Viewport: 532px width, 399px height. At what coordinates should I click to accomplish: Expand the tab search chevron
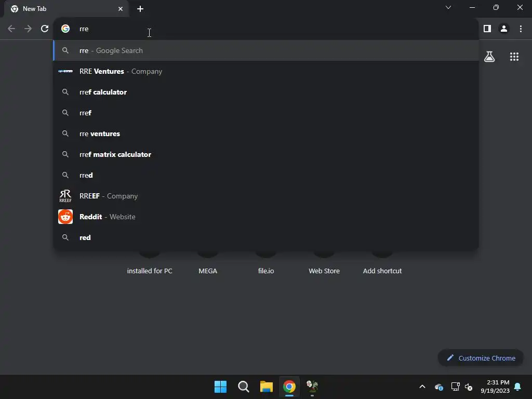pyautogui.click(x=448, y=7)
